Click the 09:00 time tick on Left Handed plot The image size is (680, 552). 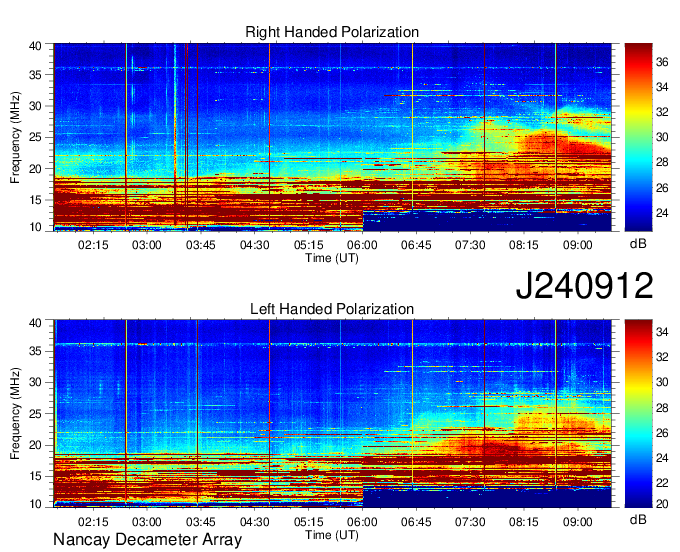(578, 521)
